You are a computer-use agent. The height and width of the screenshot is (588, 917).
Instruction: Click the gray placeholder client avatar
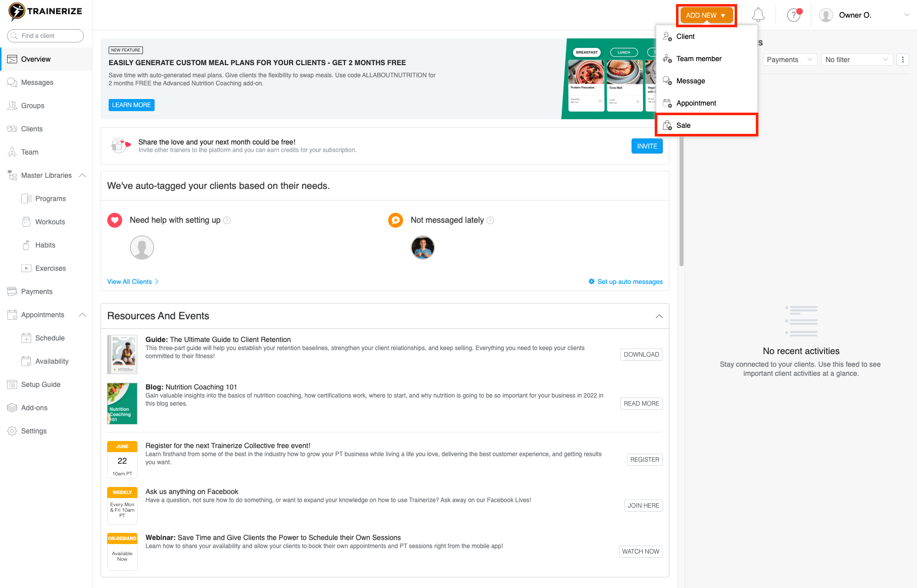point(142,248)
